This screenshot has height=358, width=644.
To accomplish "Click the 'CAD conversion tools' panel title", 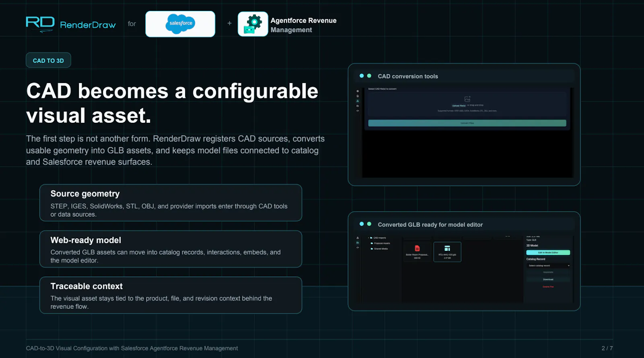I will pos(408,76).
